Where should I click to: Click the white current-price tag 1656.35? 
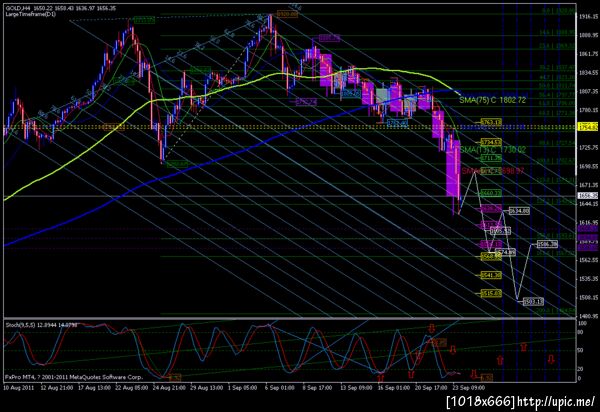coord(588,195)
